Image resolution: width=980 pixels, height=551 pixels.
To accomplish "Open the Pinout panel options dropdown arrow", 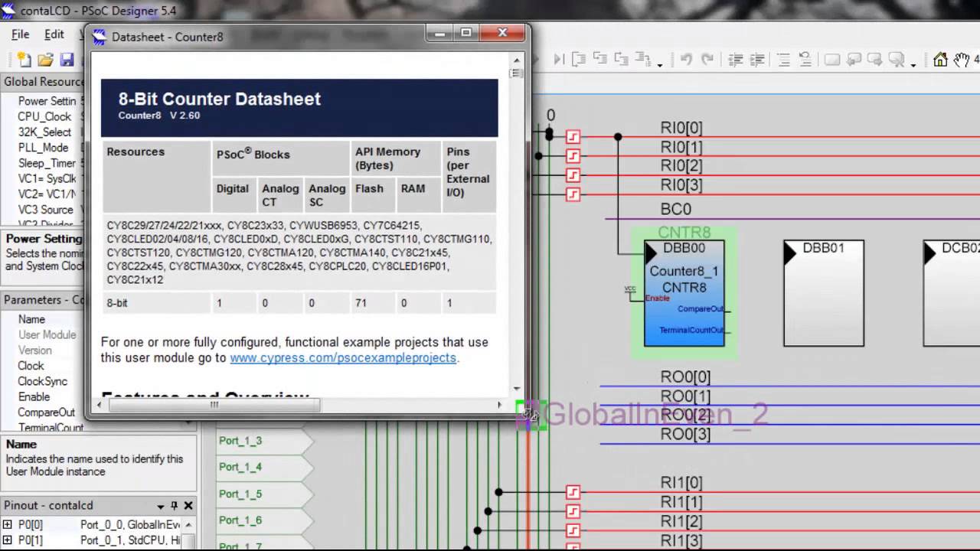I will point(161,506).
